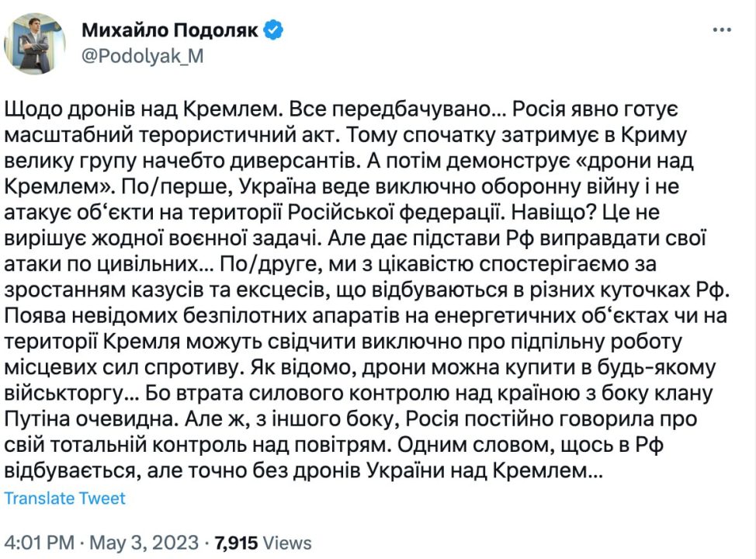
Task: Open translation with Translate Tweet
Action: coord(65,498)
